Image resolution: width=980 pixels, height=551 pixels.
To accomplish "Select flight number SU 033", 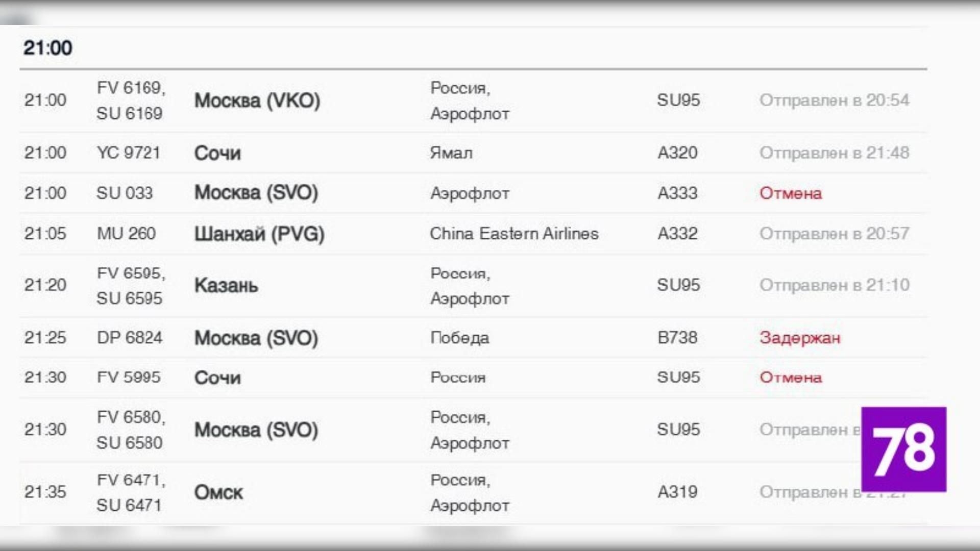I will pyautogui.click(x=125, y=193).
